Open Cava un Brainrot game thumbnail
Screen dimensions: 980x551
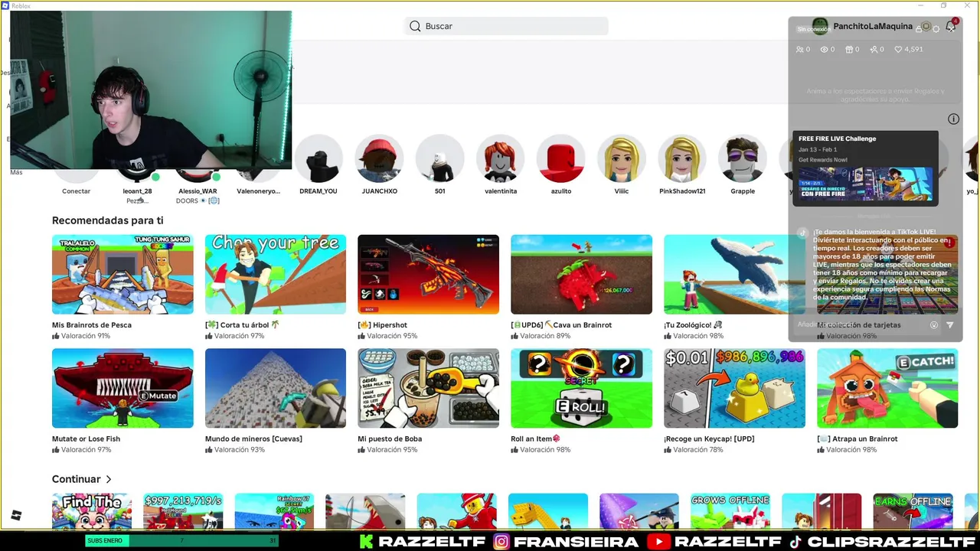pyautogui.click(x=581, y=274)
